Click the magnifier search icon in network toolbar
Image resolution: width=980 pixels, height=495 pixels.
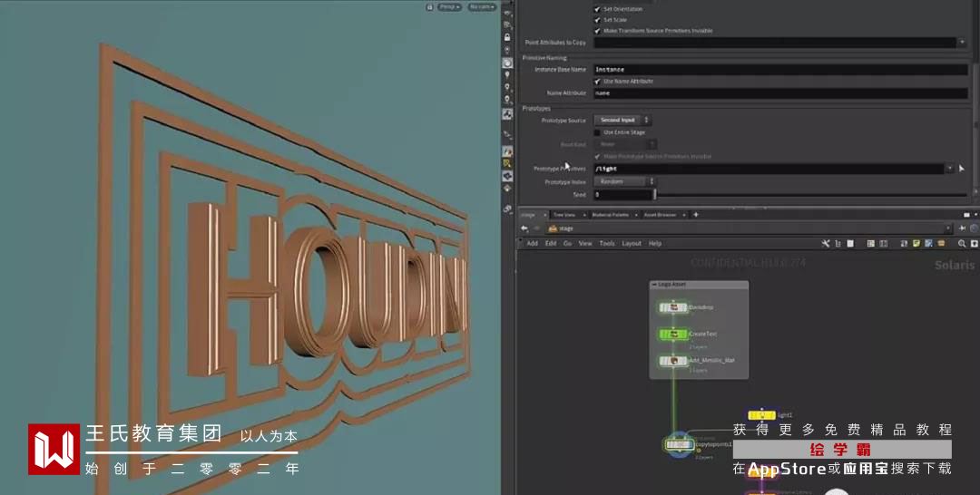962,244
